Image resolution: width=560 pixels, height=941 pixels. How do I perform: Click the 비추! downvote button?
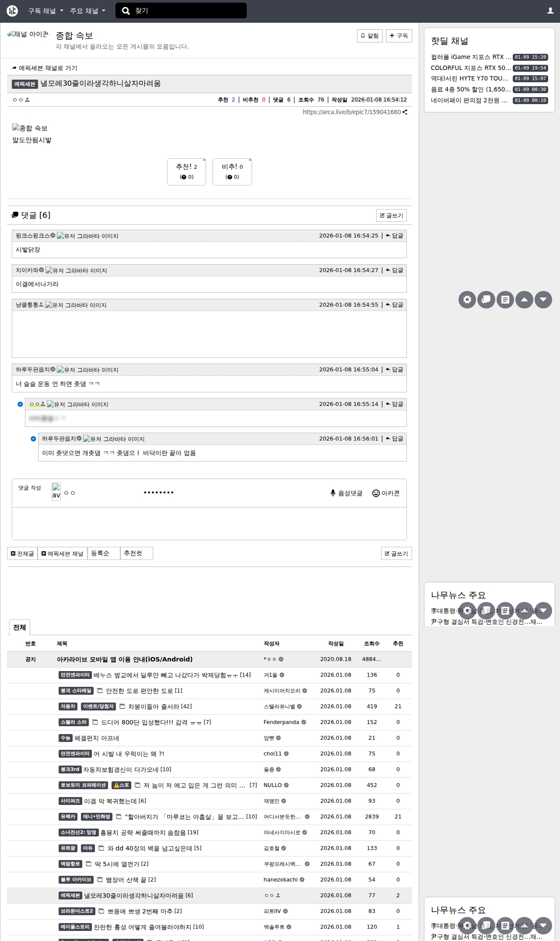coord(232,172)
